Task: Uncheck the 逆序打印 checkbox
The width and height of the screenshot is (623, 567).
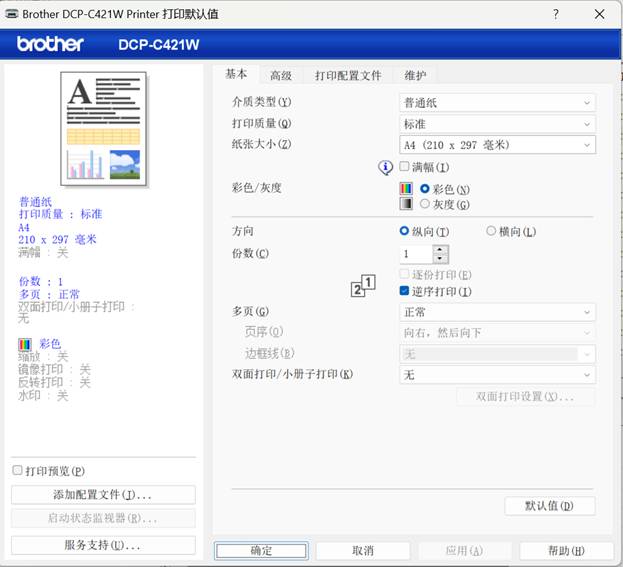Action: tap(405, 291)
